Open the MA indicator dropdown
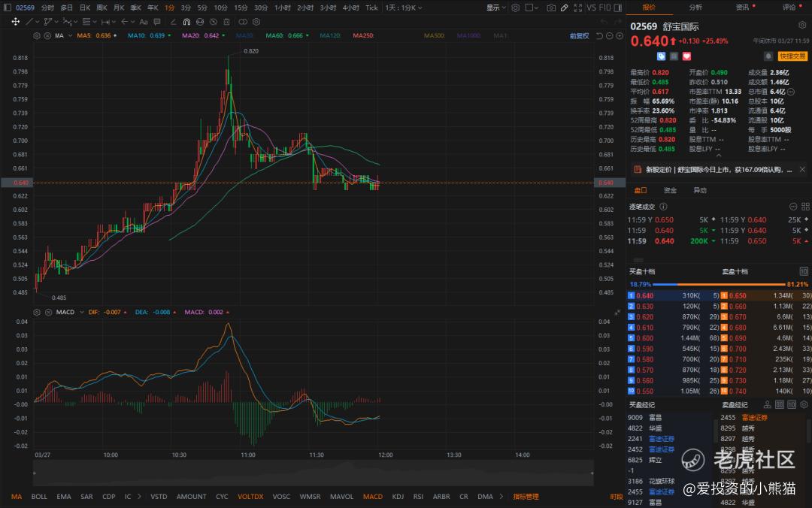 (x=71, y=36)
